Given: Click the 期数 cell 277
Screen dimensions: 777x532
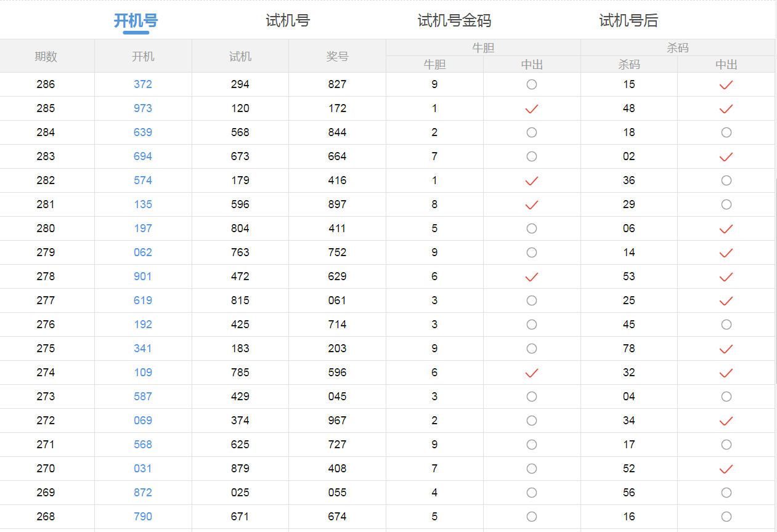Looking at the screenshot, I should click(x=46, y=300).
